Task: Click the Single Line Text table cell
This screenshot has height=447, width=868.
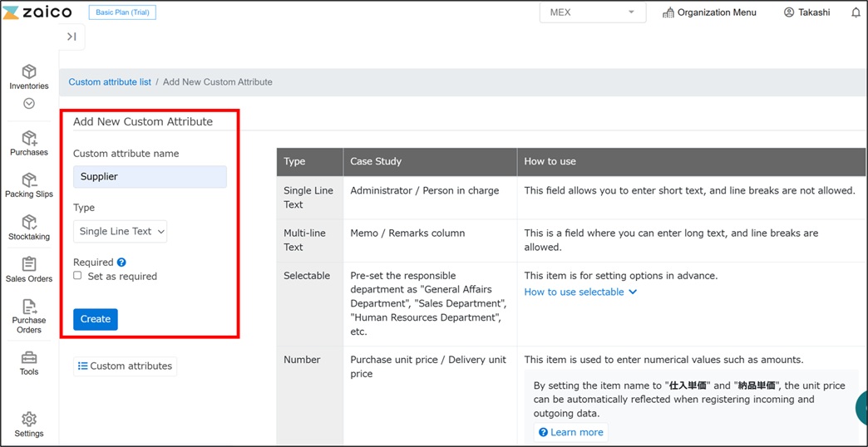Action: tap(310, 198)
